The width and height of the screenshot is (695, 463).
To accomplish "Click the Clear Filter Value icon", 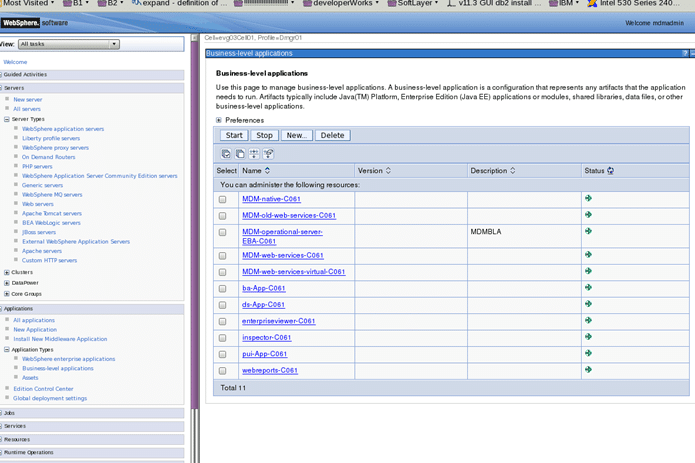I will pyautogui.click(x=268, y=154).
